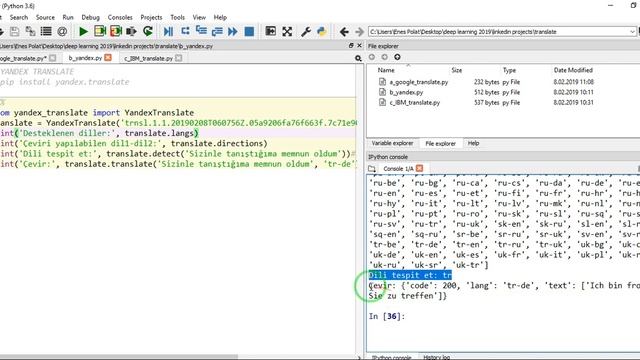Open the file list management icon

(46, 31)
